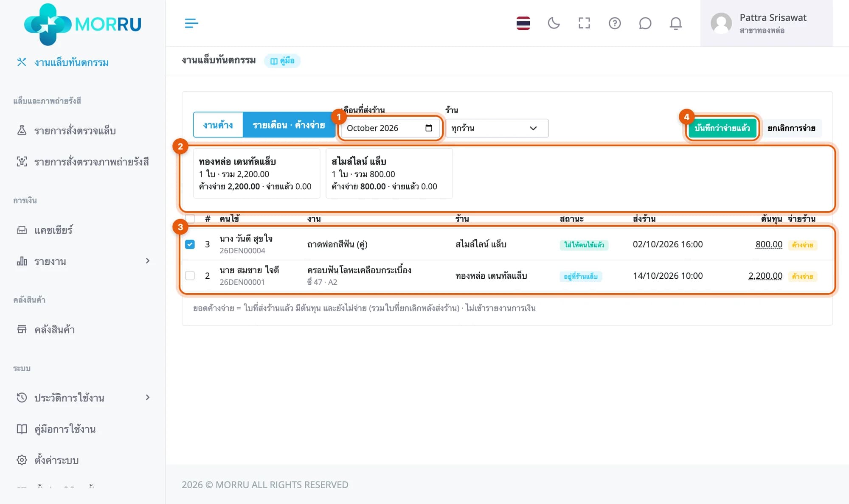Click the ใส่ให้คนไข้แล้ว status badge
849x504 pixels.
pyautogui.click(x=584, y=245)
